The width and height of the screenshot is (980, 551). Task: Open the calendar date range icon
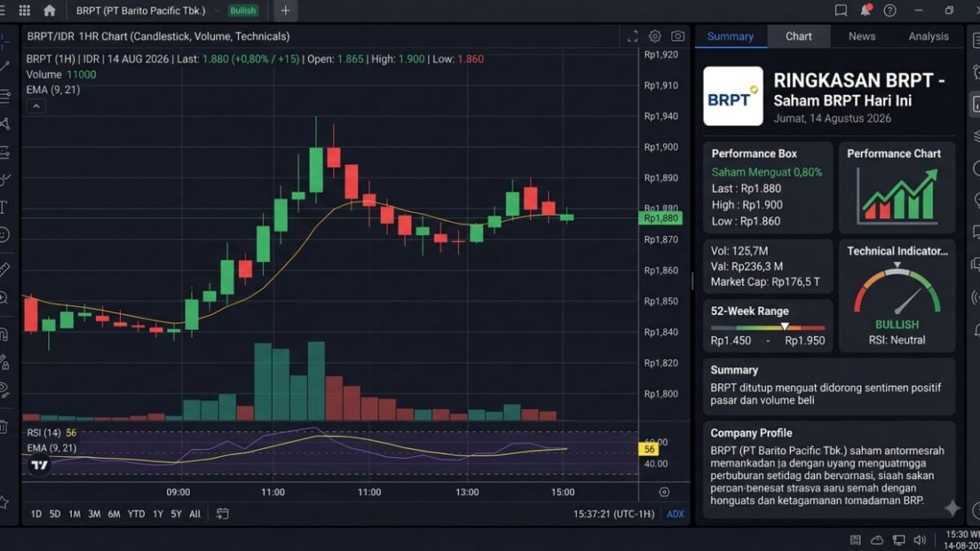point(222,513)
